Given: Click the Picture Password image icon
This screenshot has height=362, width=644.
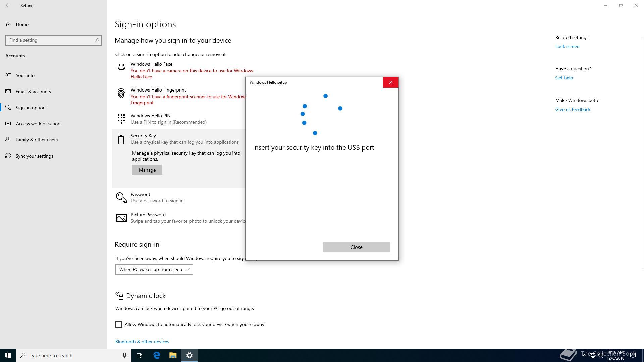Looking at the screenshot, I should coord(121,218).
